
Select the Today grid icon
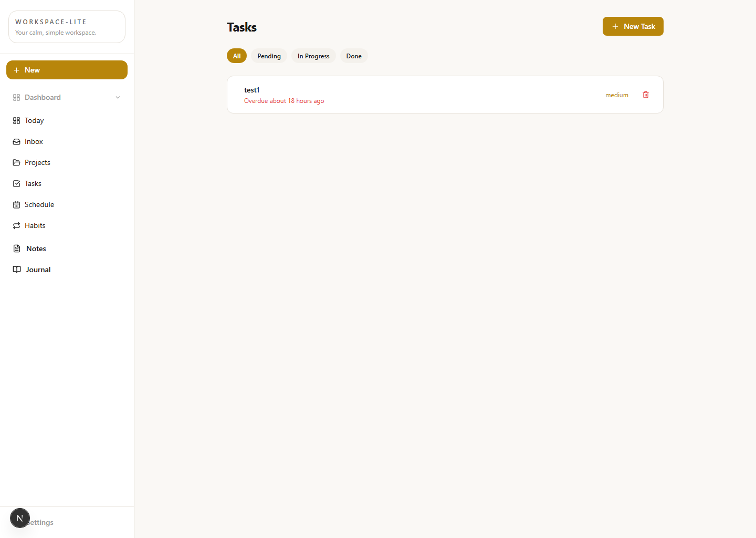tap(17, 120)
